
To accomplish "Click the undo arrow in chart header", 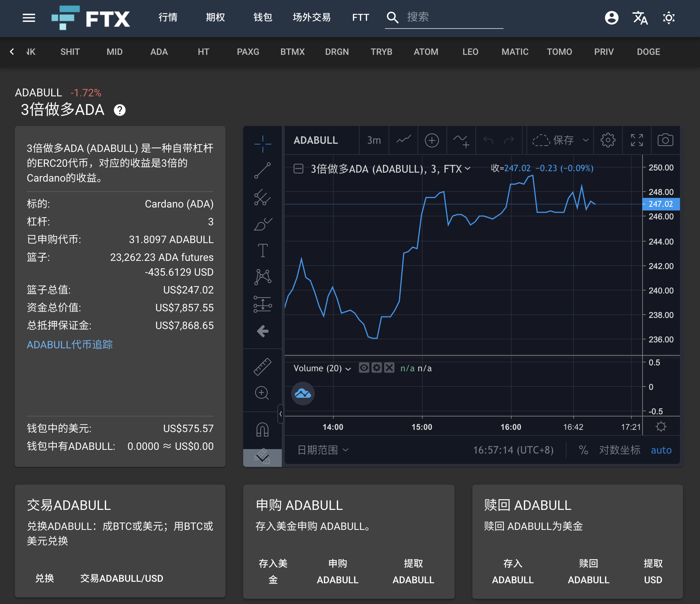I will coord(488,140).
